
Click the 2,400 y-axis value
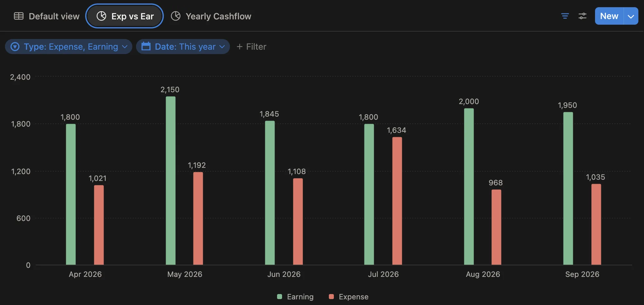click(x=20, y=77)
